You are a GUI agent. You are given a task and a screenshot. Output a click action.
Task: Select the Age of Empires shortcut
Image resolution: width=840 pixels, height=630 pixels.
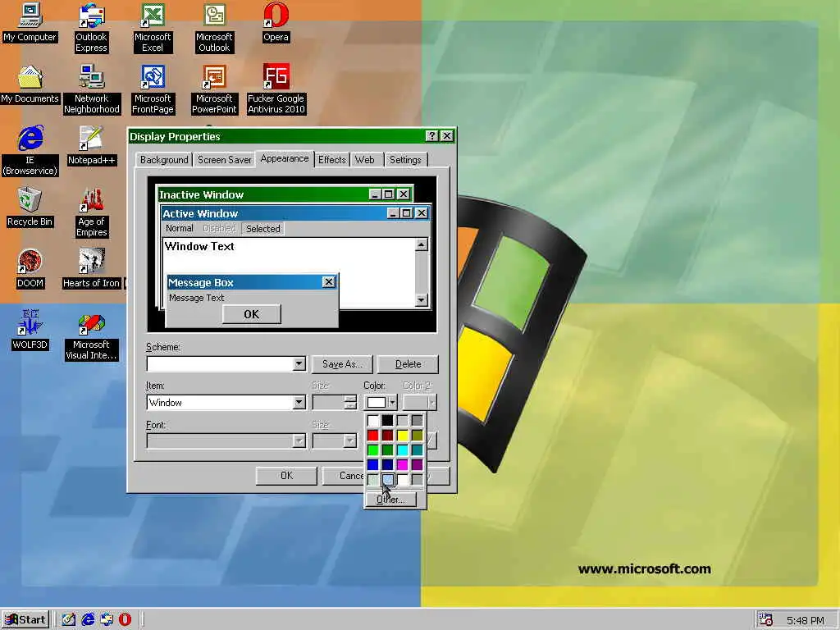point(92,212)
